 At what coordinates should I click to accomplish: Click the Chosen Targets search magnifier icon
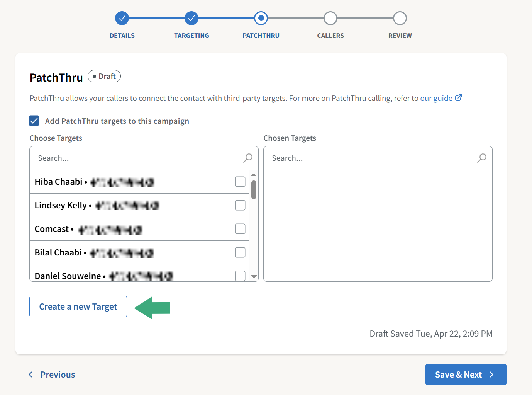[482, 158]
